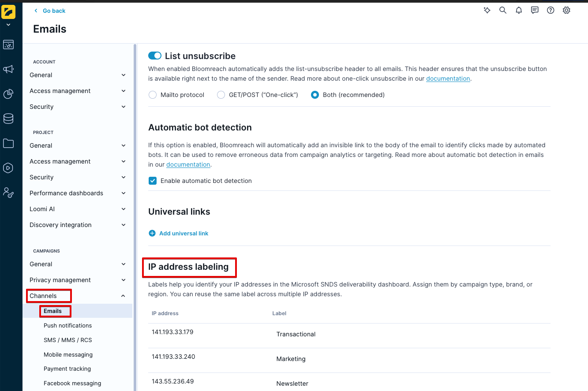
Task: Expand Project Security section
Action: click(x=78, y=177)
